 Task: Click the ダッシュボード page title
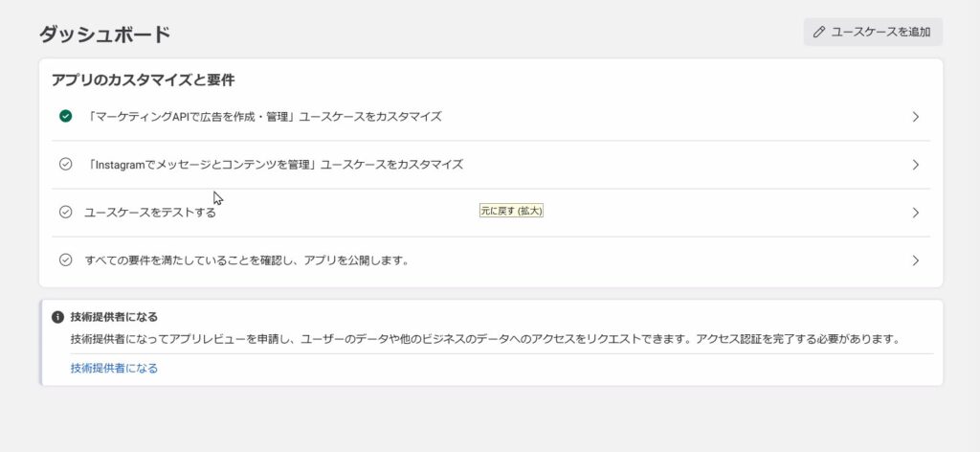[x=104, y=34]
